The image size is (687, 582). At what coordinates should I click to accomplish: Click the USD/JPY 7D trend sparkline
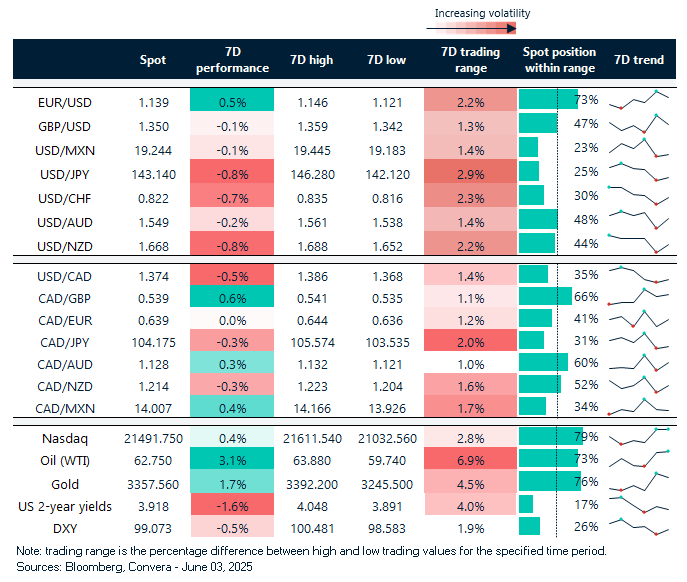(638, 172)
